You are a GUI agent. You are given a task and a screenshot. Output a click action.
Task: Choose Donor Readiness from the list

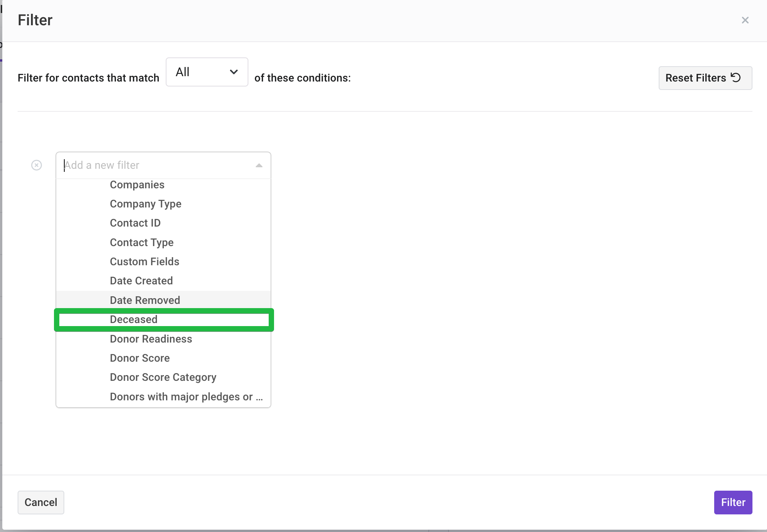[163, 339]
